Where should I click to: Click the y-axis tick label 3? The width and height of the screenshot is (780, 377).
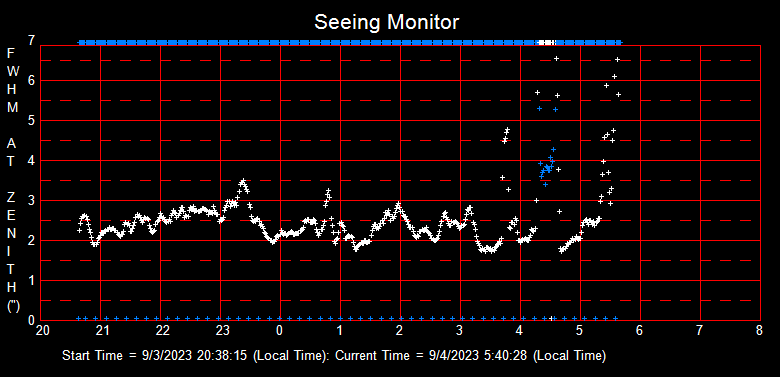[x=31, y=200]
